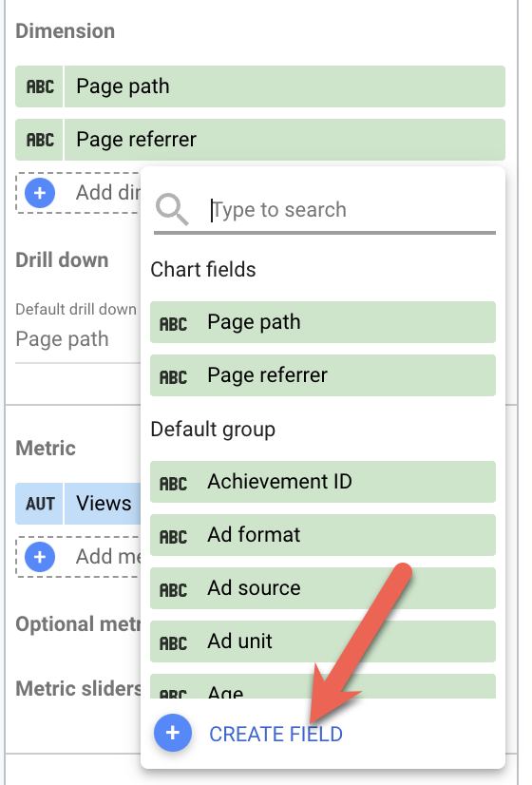Screen dimensions: 532x785
Task: Select Page referrer under Chart fields
Action: pyautogui.click(x=323, y=375)
